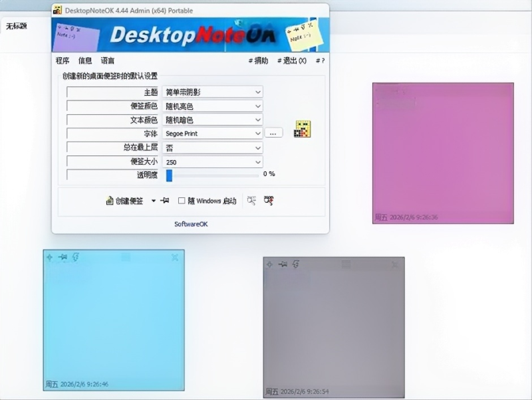Viewport: 532px width, 400px height.
Task: Click inside the blue sticky note body
Action: click(x=114, y=320)
